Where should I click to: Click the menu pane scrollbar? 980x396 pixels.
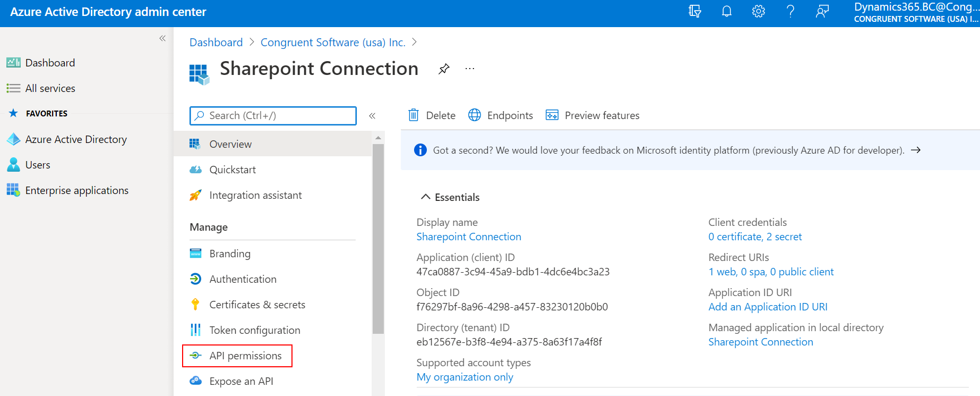[x=378, y=239]
